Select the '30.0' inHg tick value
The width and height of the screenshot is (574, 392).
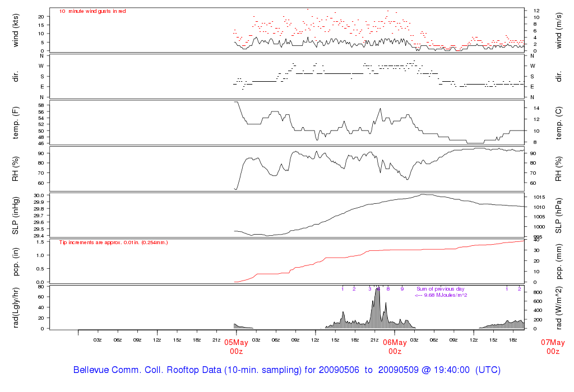click(x=39, y=195)
